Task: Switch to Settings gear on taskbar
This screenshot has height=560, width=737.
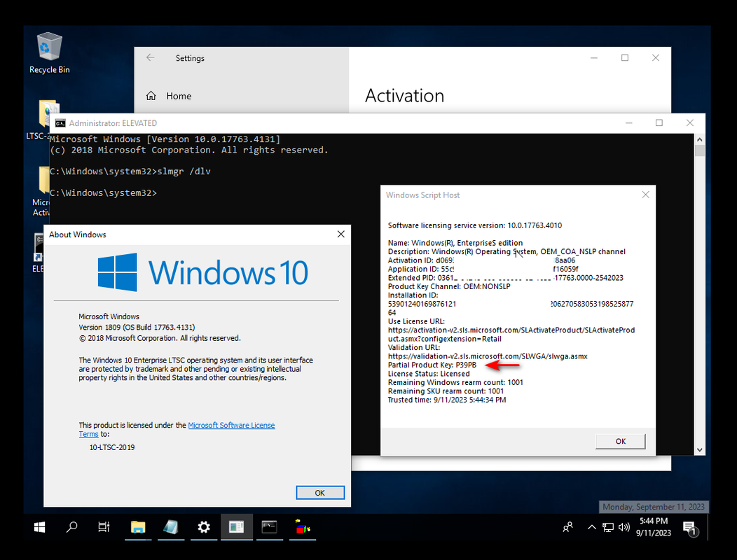Action: 204,528
